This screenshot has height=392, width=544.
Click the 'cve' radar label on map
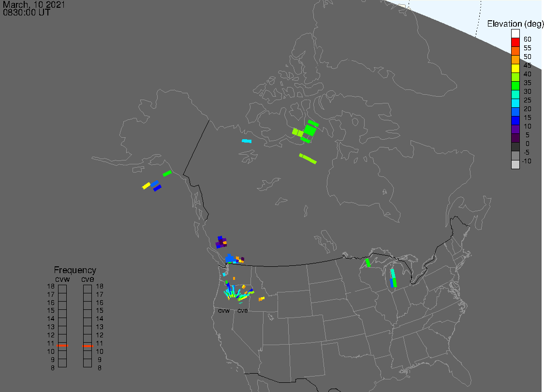[243, 310]
